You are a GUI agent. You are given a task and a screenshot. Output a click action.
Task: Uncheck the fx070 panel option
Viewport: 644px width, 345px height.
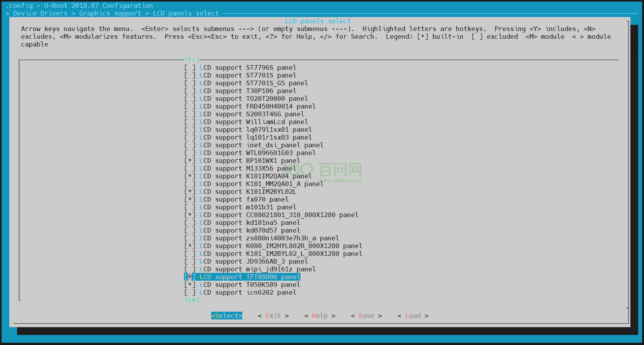190,200
